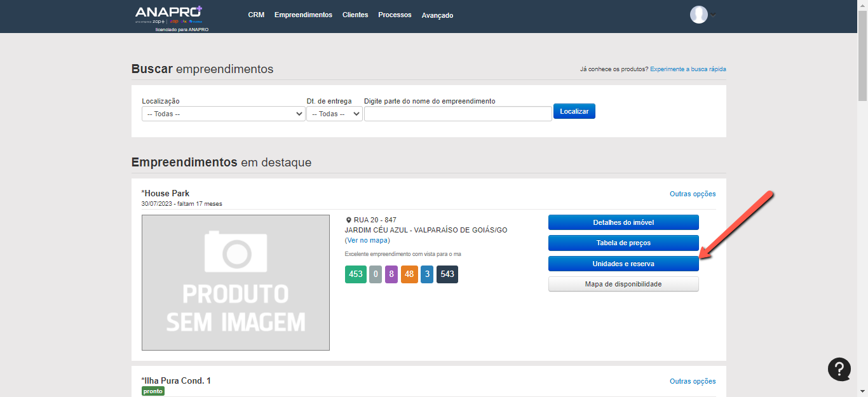
Task: Open the Empreendimentos menu
Action: (x=303, y=15)
